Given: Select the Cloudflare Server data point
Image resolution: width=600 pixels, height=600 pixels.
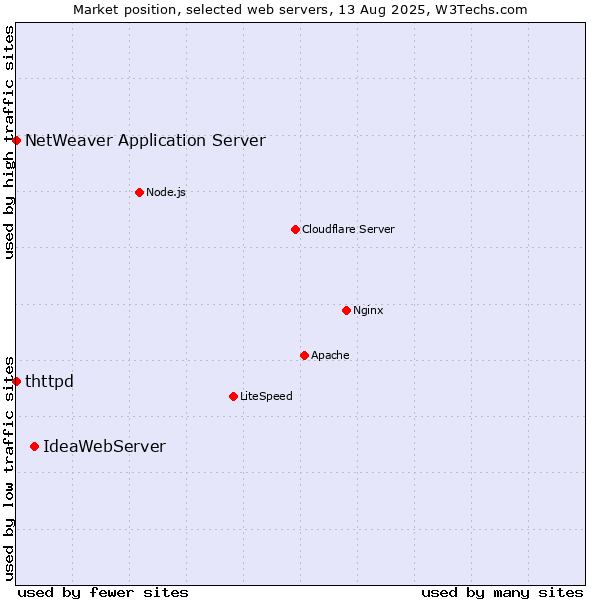Looking at the screenshot, I should click(x=295, y=229).
